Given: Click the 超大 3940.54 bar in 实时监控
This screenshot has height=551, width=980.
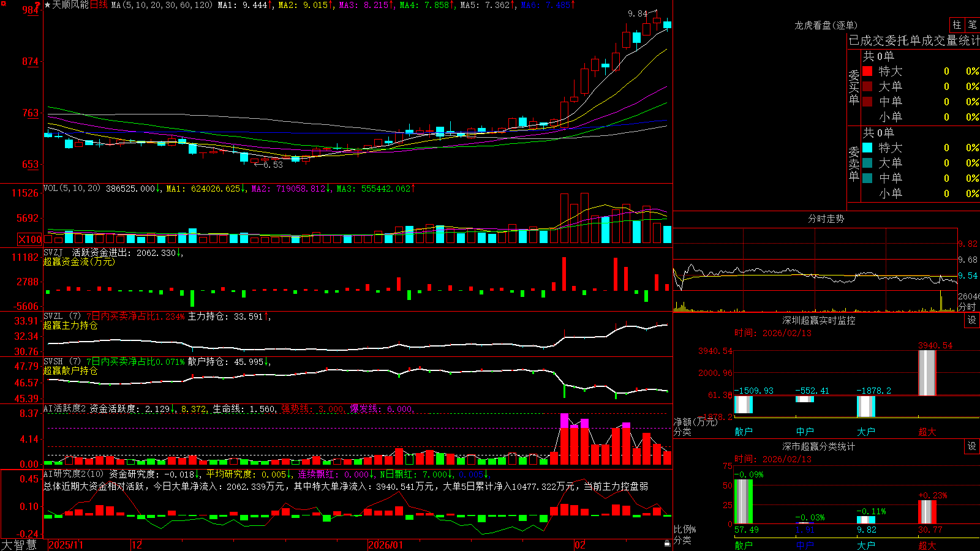Looking at the screenshot, I should click(x=927, y=373).
